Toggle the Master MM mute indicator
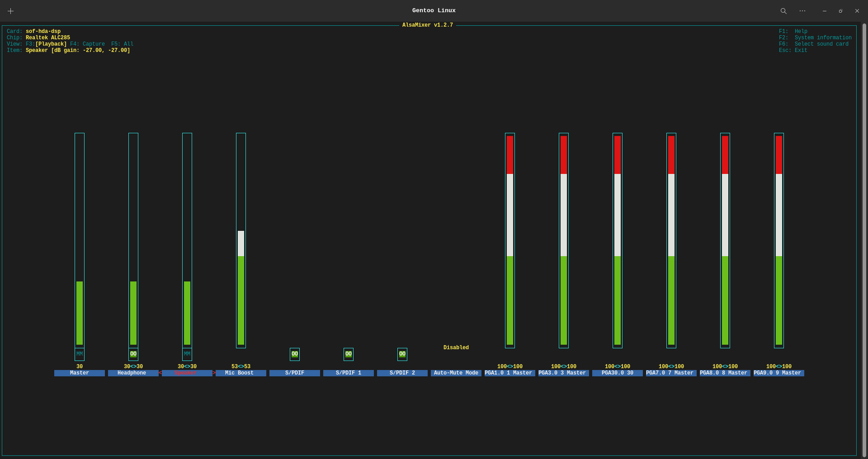868x459 pixels. coord(80,354)
